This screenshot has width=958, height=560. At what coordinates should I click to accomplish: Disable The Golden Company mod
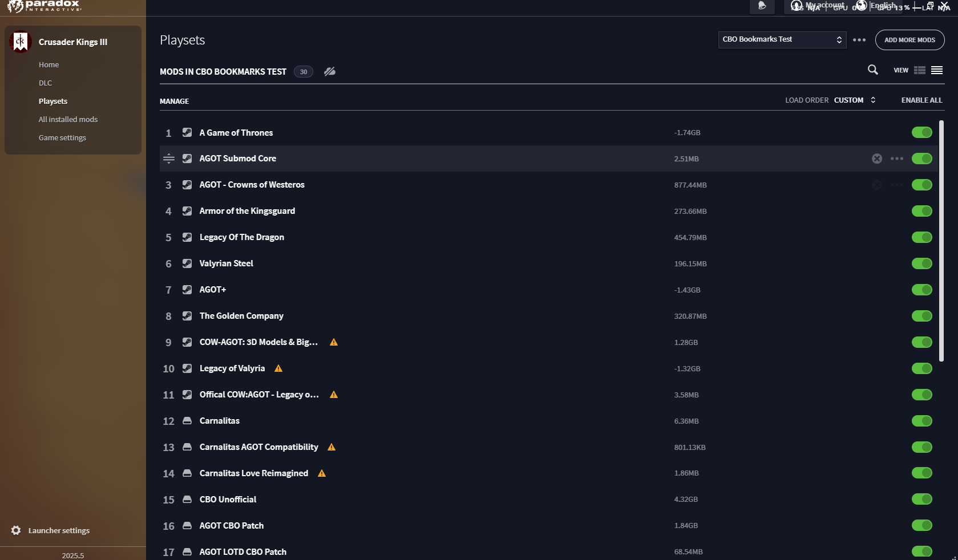coord(922,316)
